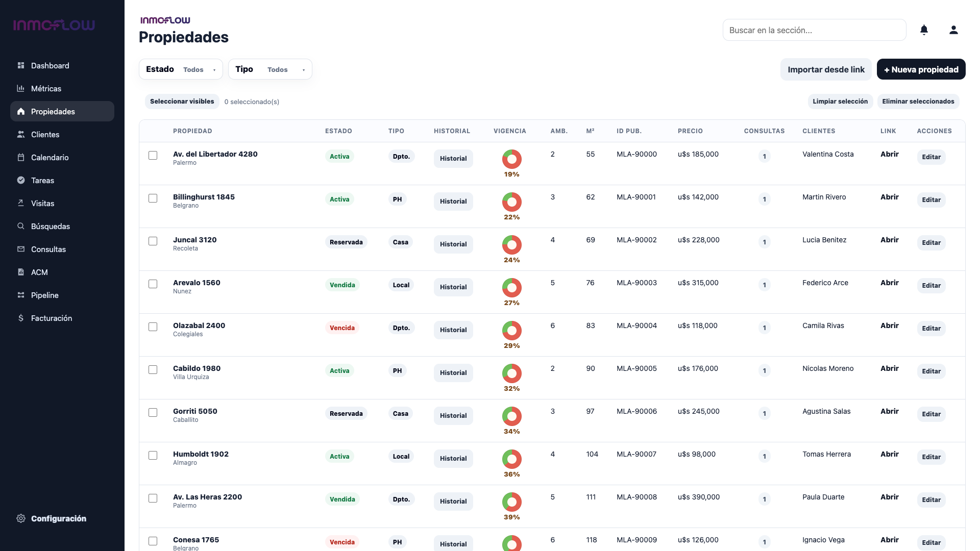Image resolution: width=980 pixels, height=551 pixels.
Task: Click Importar desde link button
Action: point(826,69)
